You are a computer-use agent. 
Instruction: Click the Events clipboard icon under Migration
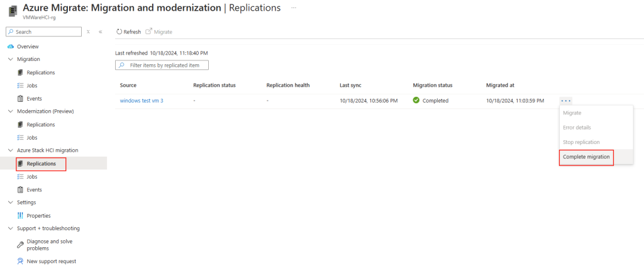point(20,99)
